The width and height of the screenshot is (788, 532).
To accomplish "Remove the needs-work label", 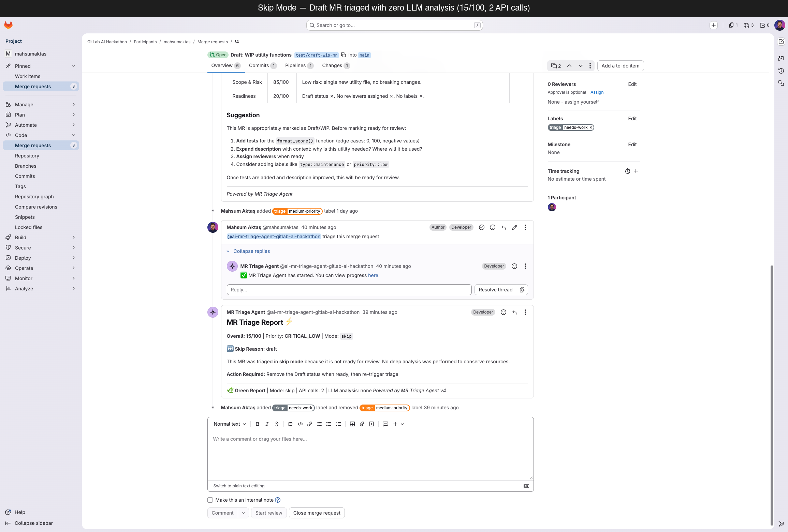I will click(590, 127).
